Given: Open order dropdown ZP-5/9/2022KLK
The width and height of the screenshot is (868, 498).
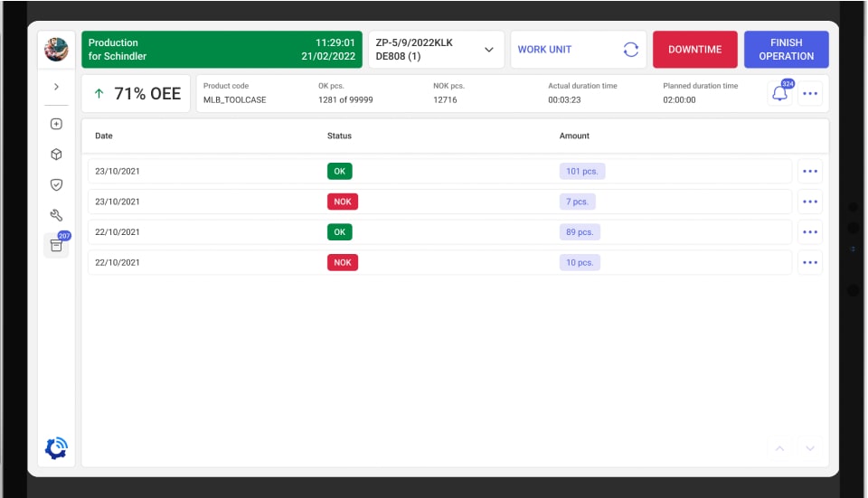Looking at the screenshot, I should click(x=436, y=49).
